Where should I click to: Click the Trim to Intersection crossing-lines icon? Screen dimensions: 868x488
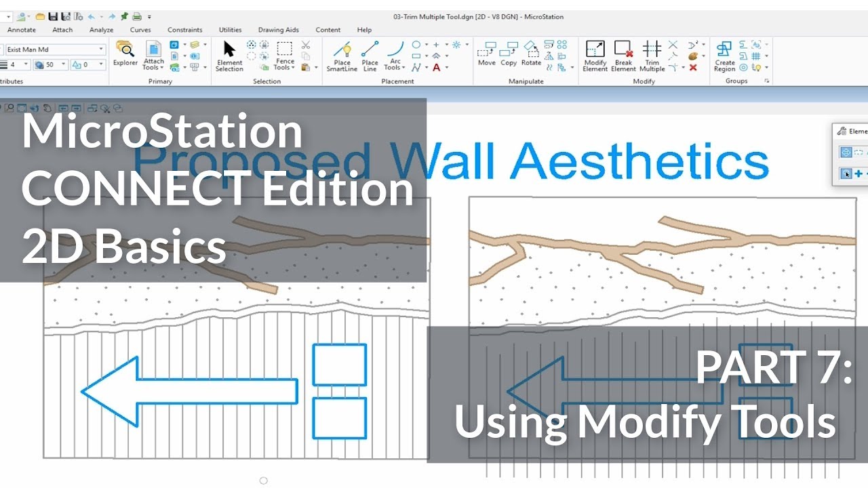[673, 45]
